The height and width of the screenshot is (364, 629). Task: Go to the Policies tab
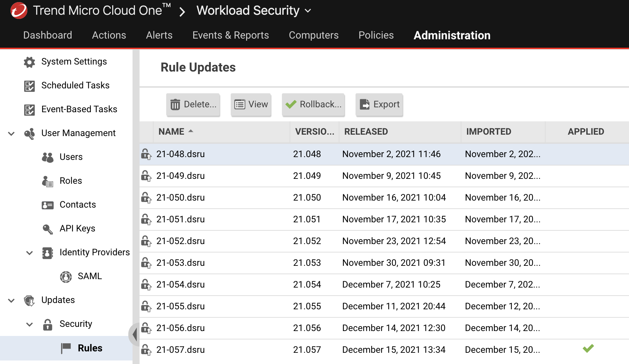376,35
